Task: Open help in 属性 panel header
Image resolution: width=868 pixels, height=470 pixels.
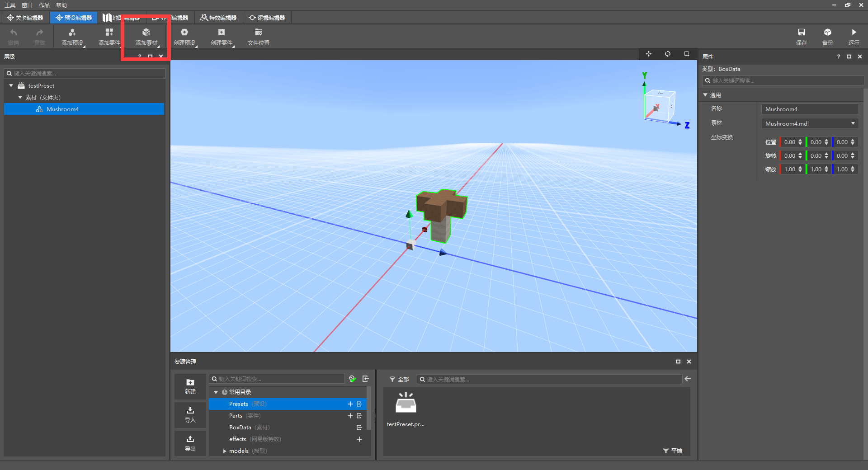Action: coord(839,56)
